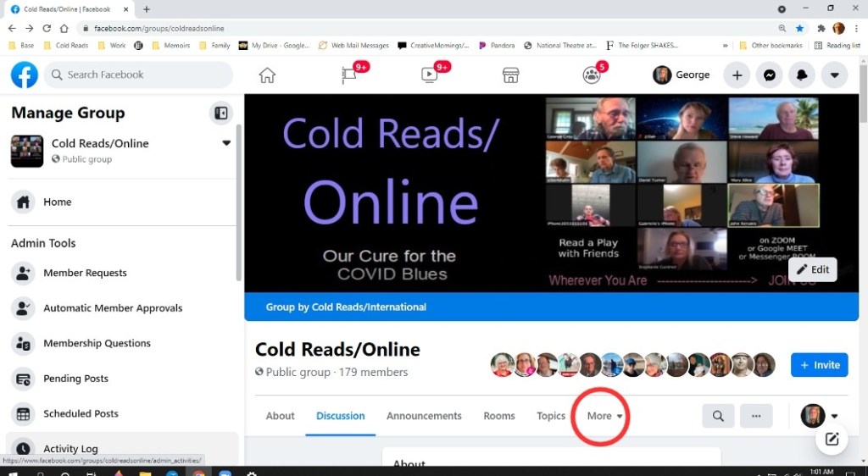This screenshot has height=476, width=868.
Task: Click the left sidebar vertical scrollbar
Action: (x=238, y=203)
